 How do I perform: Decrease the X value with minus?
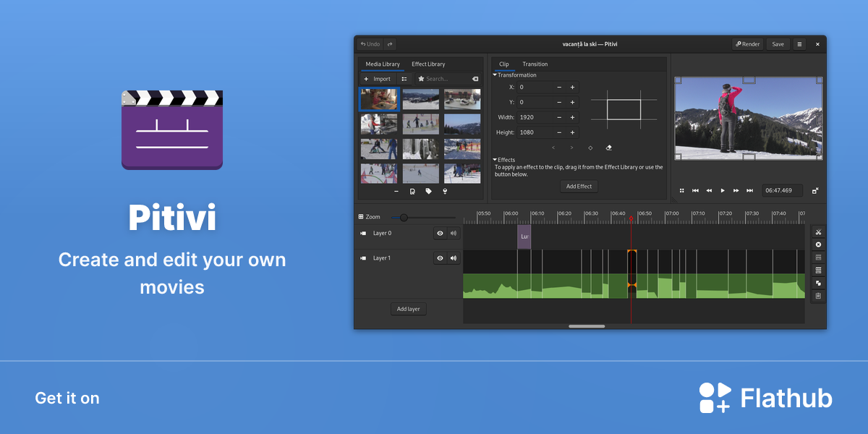coord(559,87)
